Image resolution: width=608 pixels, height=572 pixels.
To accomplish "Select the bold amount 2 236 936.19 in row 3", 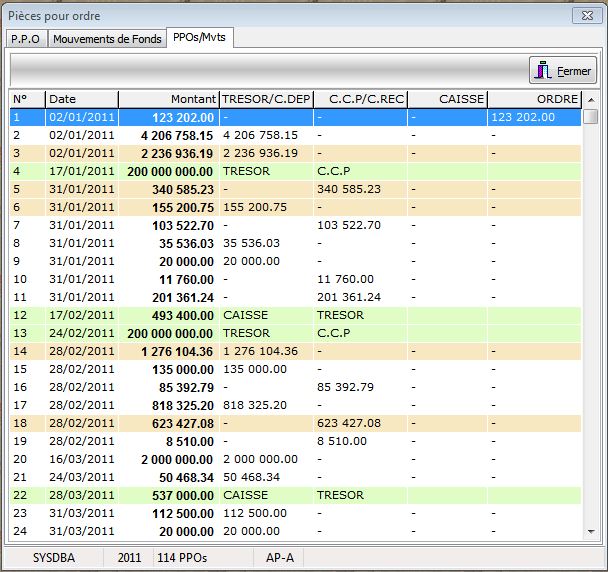I will (x=177, y=154).
